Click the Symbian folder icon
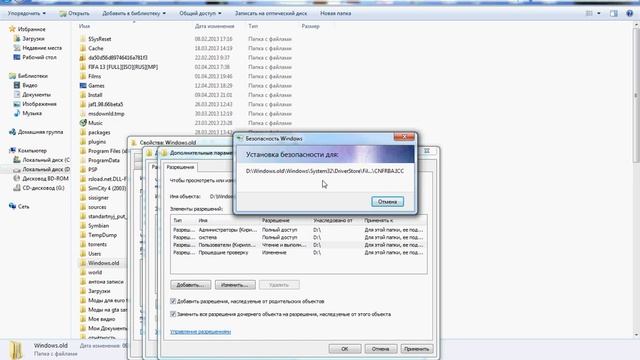The height and width of the screenshot is (360, 640). 83,226
